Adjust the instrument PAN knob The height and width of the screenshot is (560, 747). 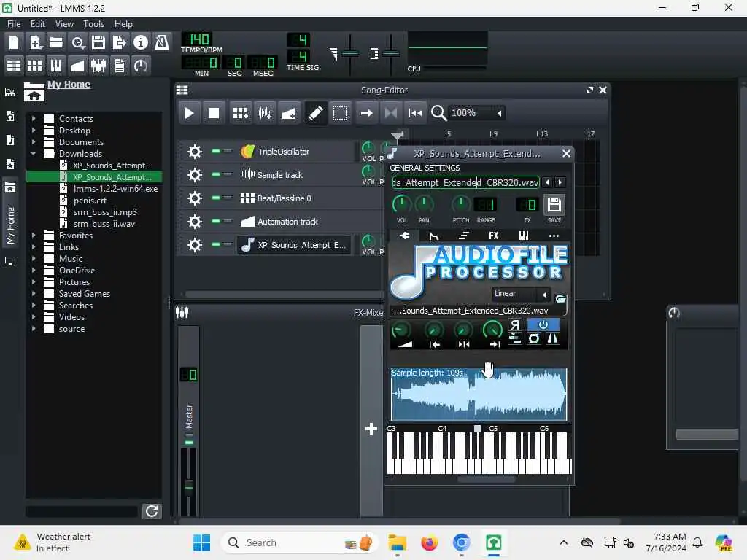coord(424,204)
